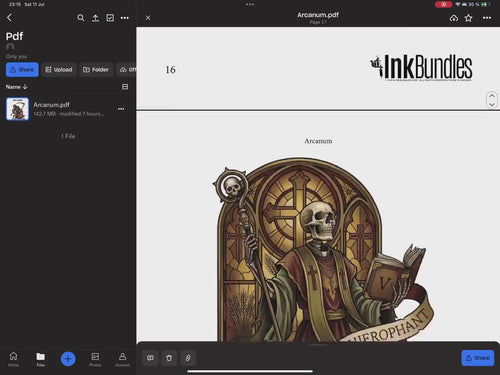Make file available offline cloud icon

click(x=454, y=18)
